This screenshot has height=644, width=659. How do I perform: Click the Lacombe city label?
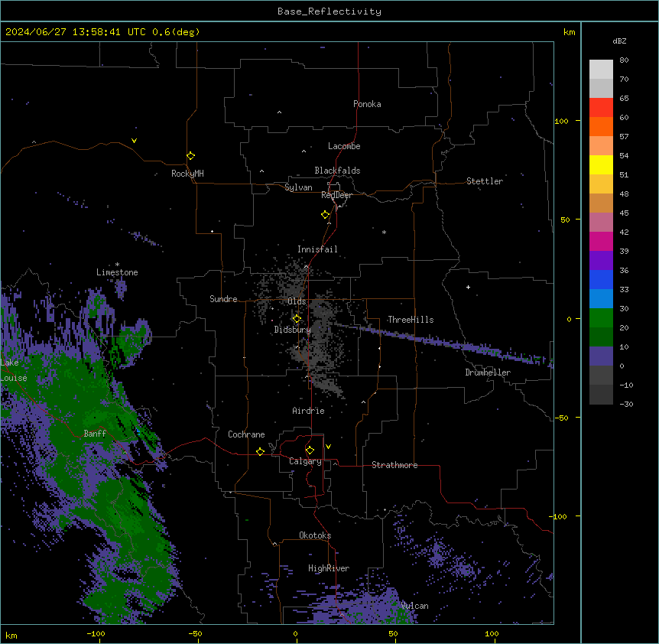(x=344, y=146)
